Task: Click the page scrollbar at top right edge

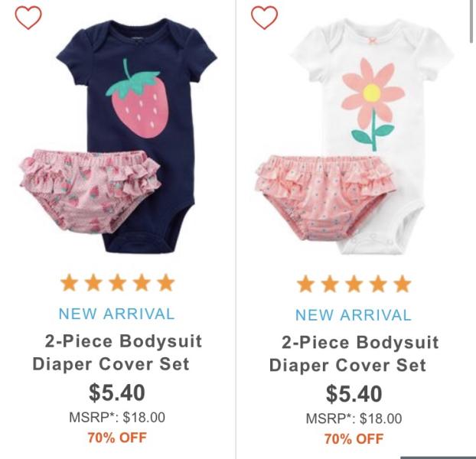Action: 472,21
